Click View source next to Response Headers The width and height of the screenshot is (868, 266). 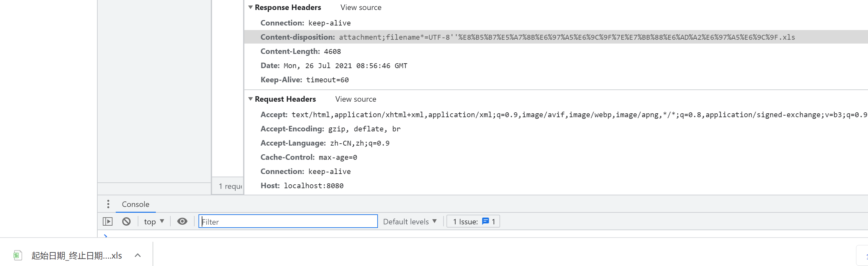[x=360, y=7]
